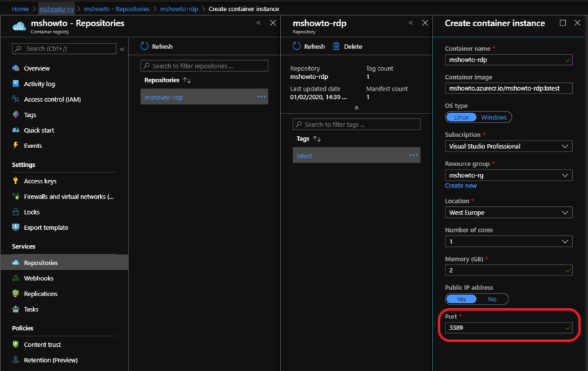
Task: Go to Overview in sidebar menu
Action: 37,69
